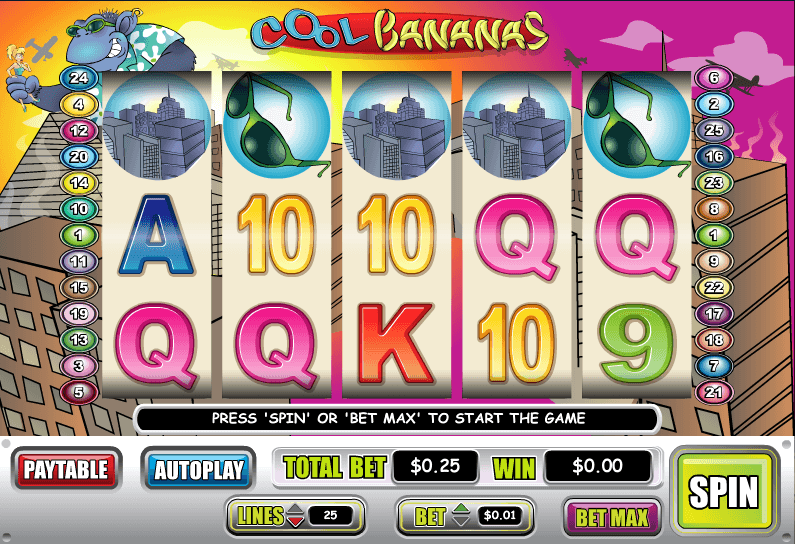Screen dimensions: 795x544
Task: Start Autoplay mode
Action: pos(198,469)
